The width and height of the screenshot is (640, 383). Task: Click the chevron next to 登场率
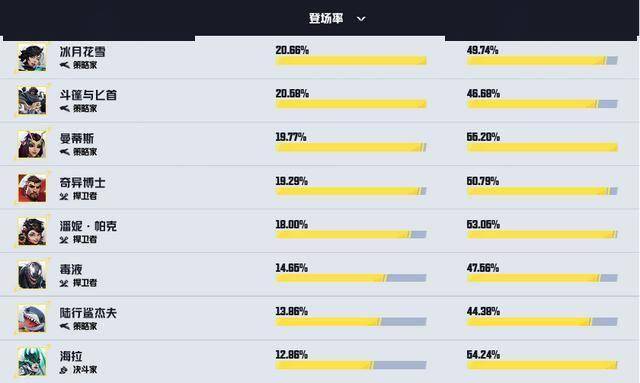[x=361, y=19]
